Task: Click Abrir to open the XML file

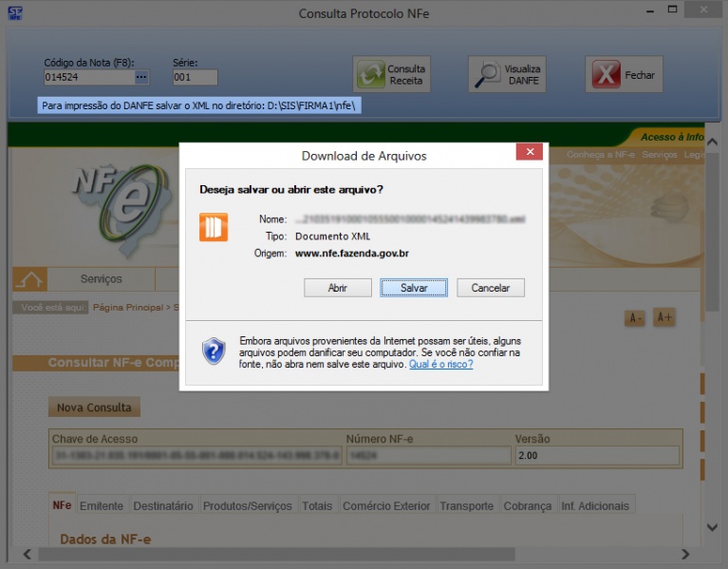Action: 337,288
